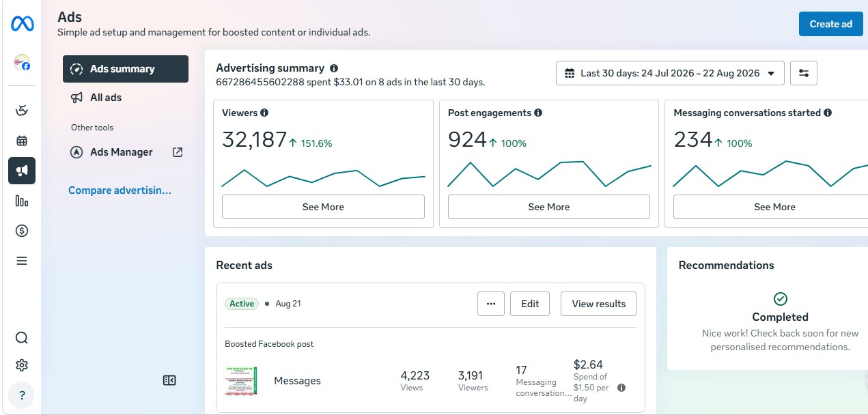868x415 pixels.
Task: Open the Compare advertising link
Action: pos(120,190)
